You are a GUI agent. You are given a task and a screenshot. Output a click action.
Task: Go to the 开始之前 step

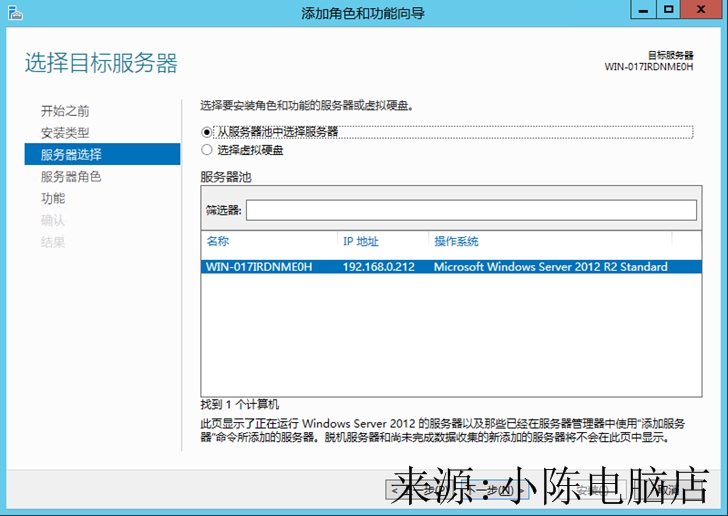[x=65, y=111]
